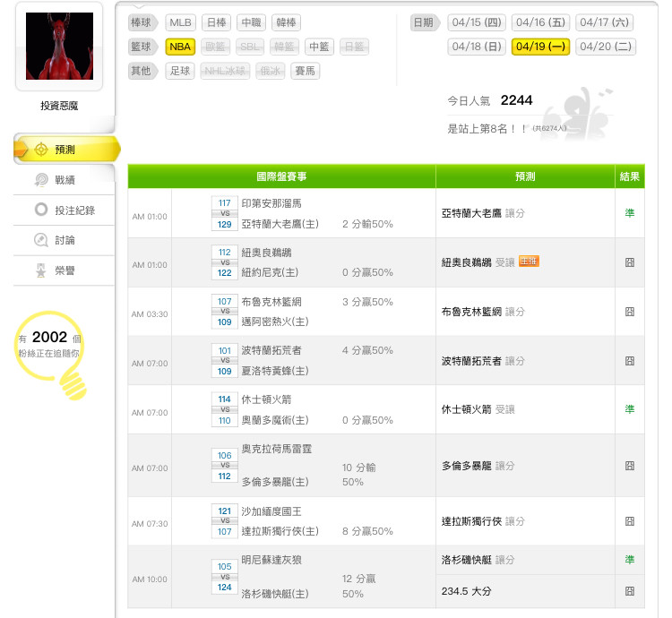Click the 籃球 category label
Screen dimensions: 672x618
[x=143, y=47]
